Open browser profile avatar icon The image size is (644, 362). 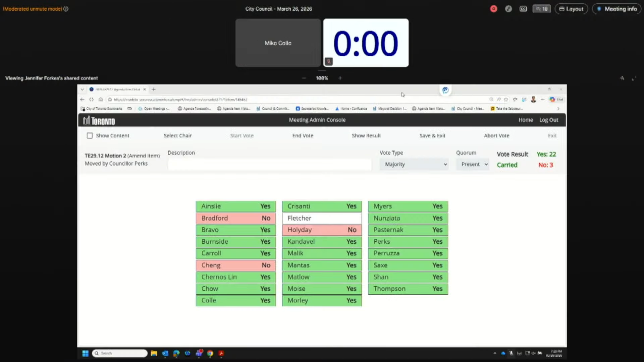point(533,100)
